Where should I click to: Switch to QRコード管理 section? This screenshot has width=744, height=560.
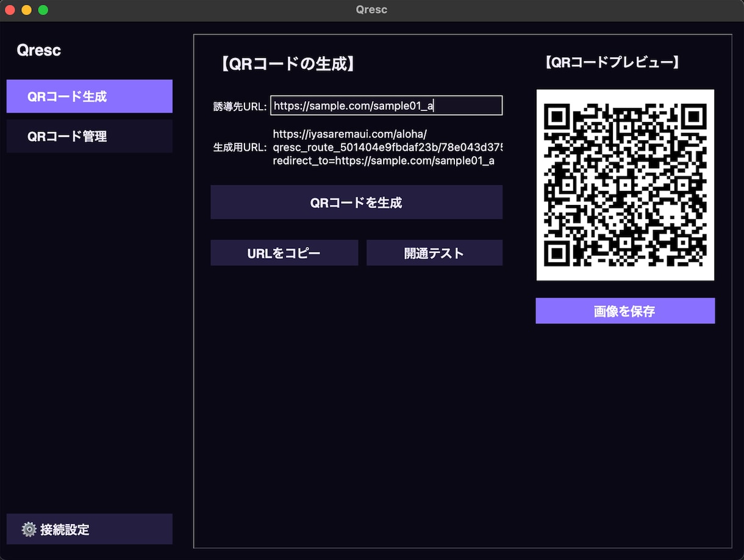89,136
